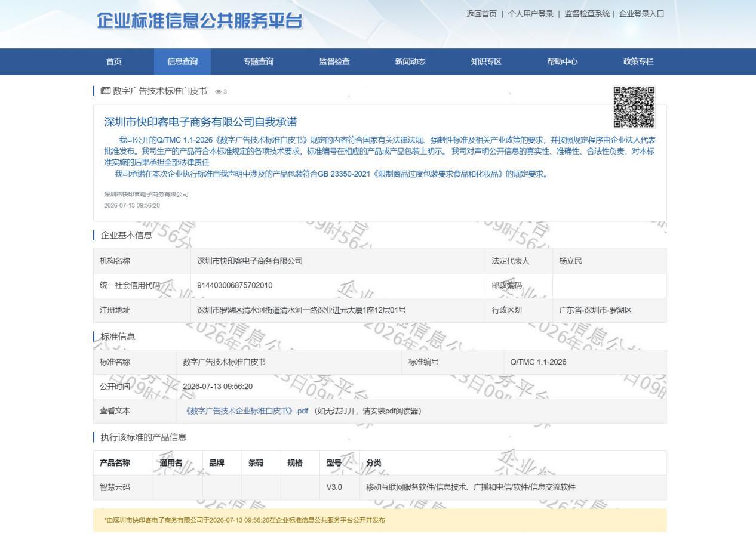
Task: Open the 《数字广告技术企业标准白皮书》.pdf link
Action: pyautogui.click(x=247, y=411)
